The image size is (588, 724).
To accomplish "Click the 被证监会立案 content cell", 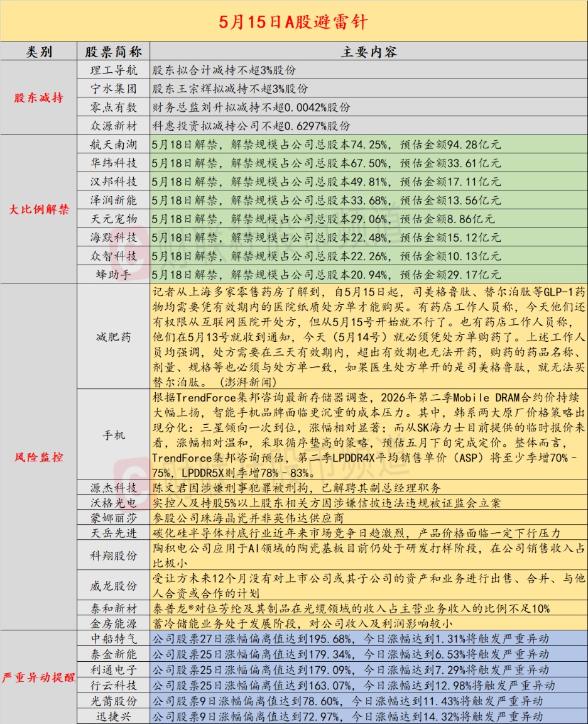I will point(369,503).
